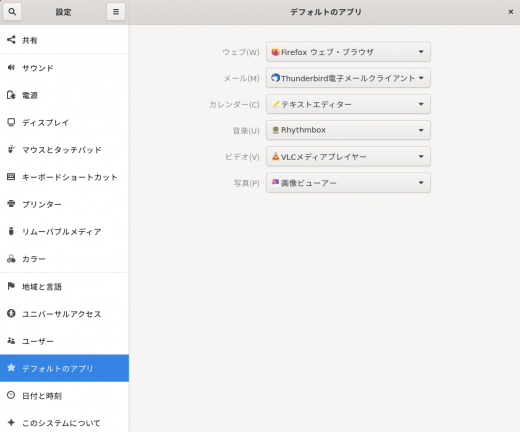520x432 pixels.
Task: Click the printer icon for プリンター
Action: pos(11,204)
